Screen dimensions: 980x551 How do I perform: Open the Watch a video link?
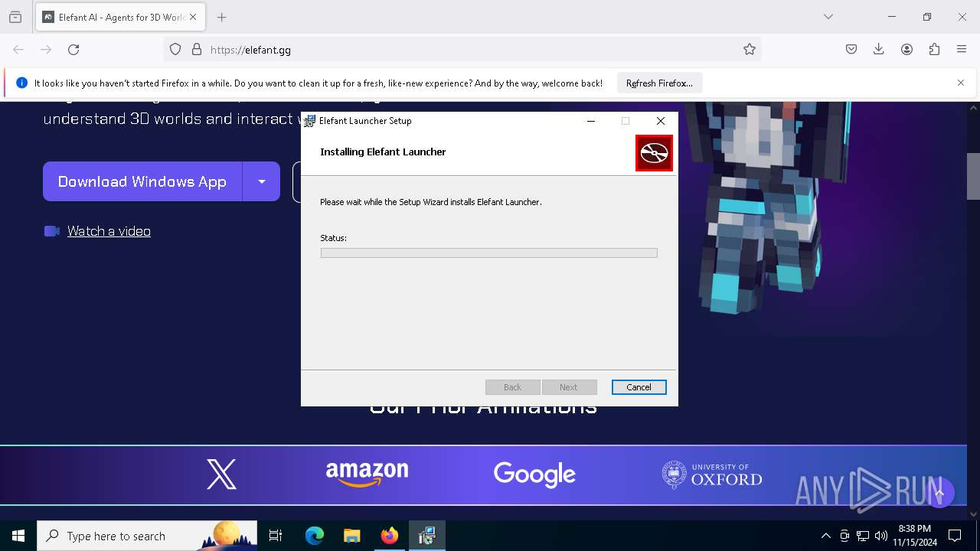point(109,231)
